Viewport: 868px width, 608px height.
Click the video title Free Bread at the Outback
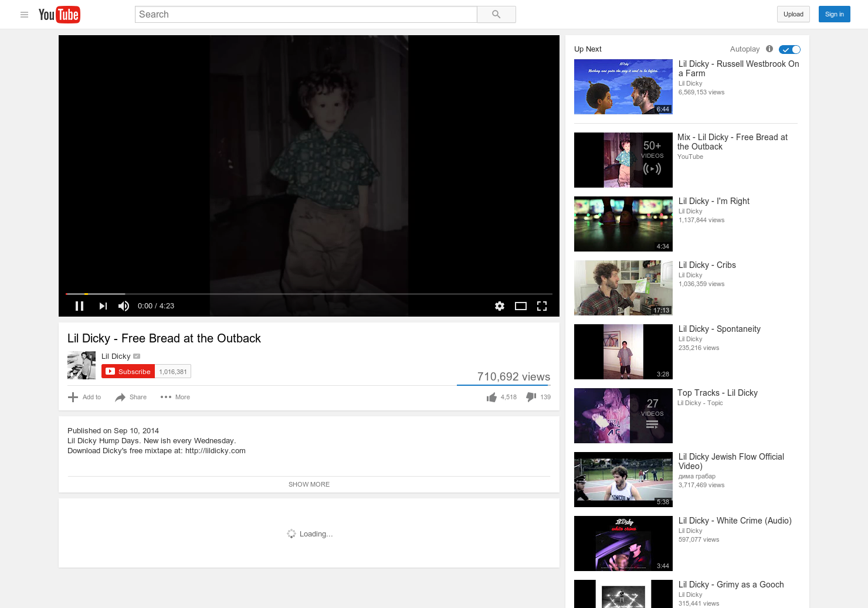point(164,338)
